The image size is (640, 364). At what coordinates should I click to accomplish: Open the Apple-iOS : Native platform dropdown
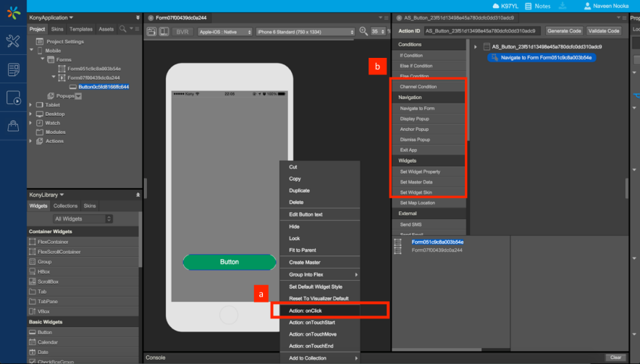pyautogui.click(x=225, y=32)
